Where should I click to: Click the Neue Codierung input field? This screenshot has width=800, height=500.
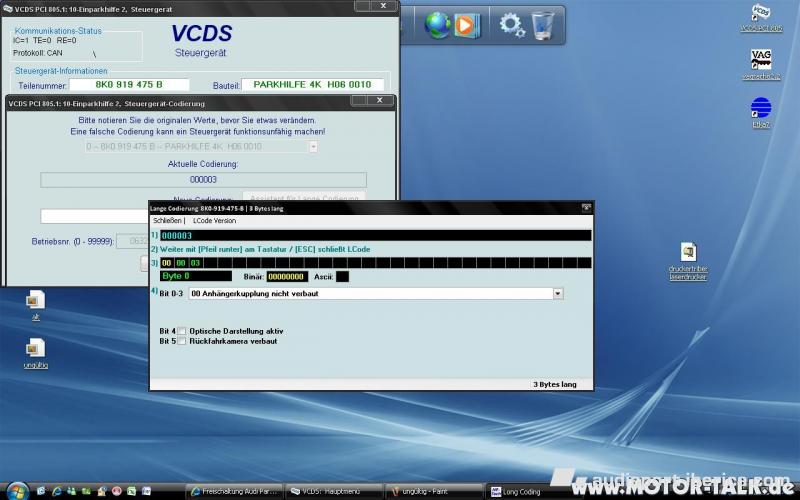(x=94, y=216)
